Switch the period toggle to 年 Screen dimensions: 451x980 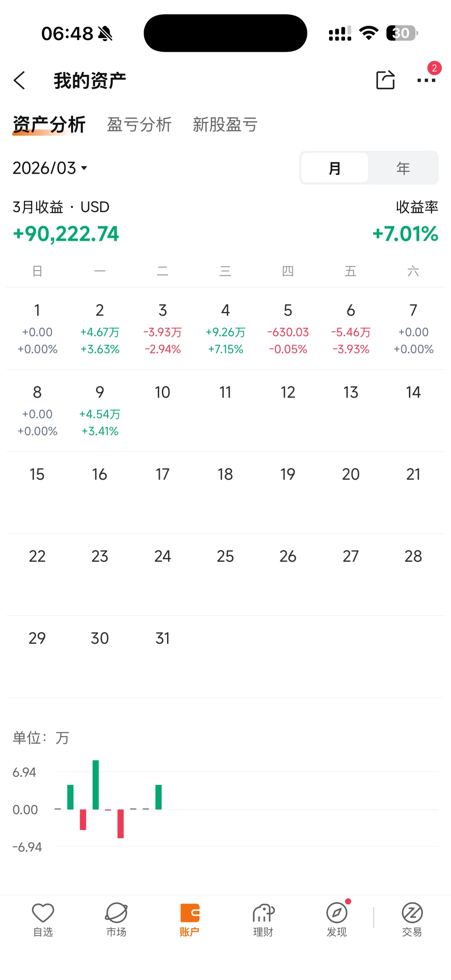pyautogui.click(x=403, y=168)
